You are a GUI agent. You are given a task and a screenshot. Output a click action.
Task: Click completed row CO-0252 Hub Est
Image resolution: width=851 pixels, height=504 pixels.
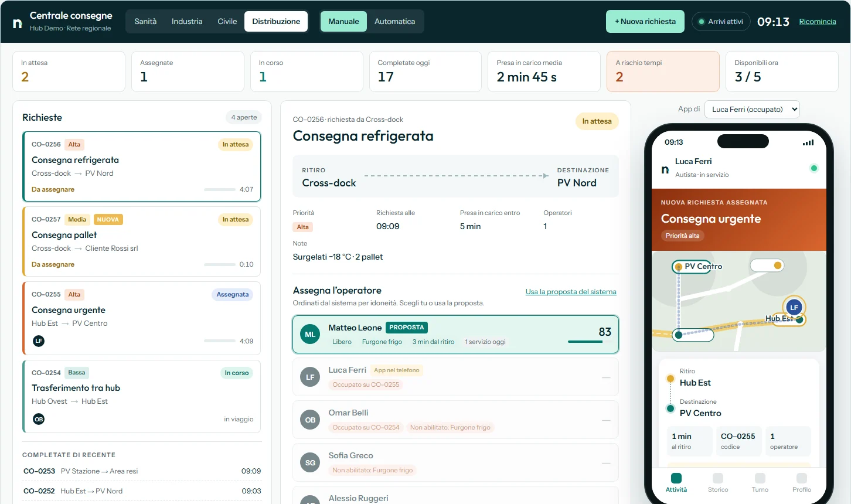click(142, 491)
